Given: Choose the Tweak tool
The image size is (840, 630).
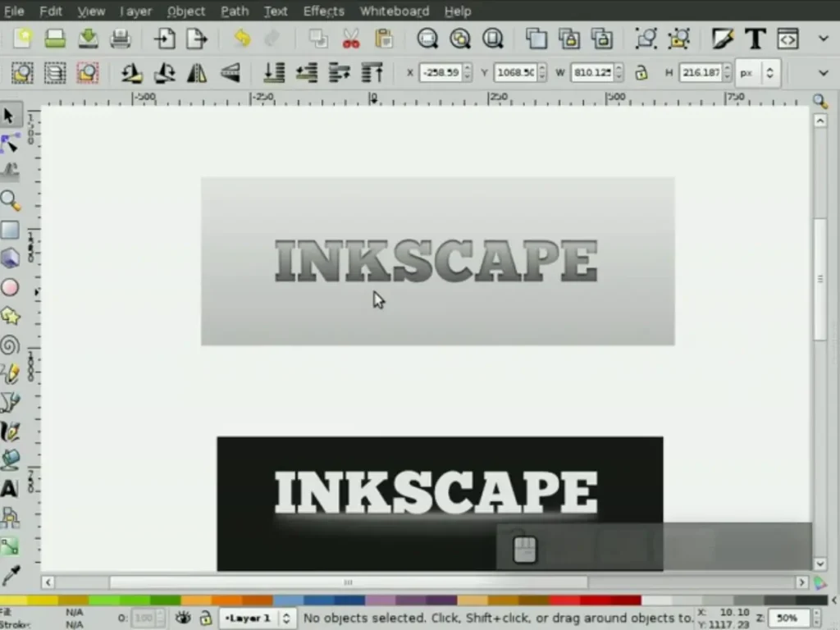Looking at the screenshot, I should 10,172.
